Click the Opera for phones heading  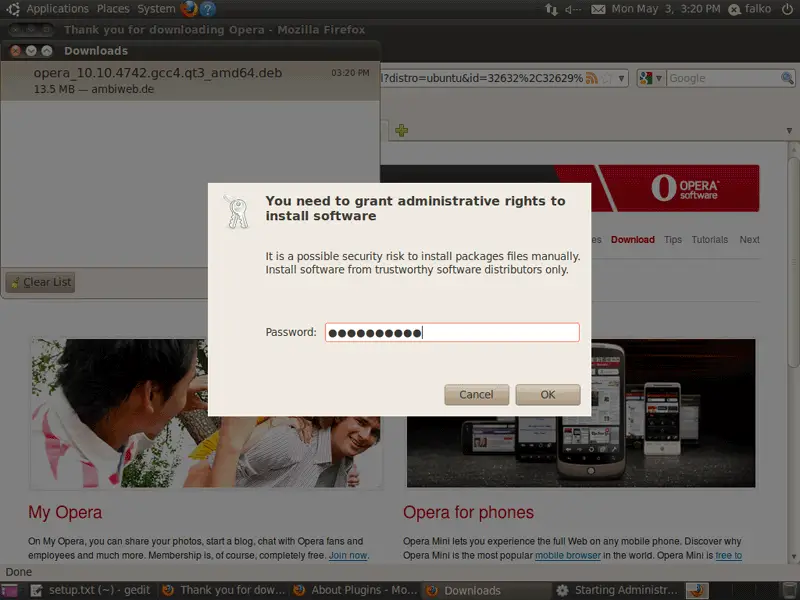[468, 512]
